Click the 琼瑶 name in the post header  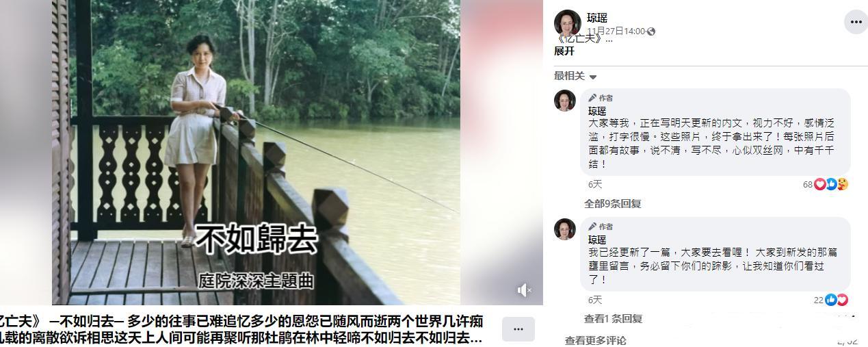[597, 18]
